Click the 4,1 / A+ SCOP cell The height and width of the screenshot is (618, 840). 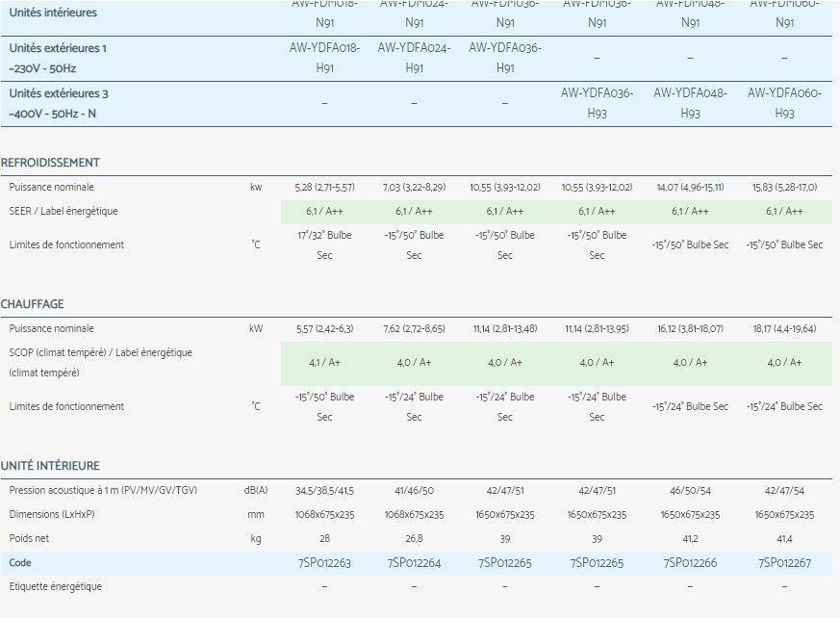tap(324, 363)
